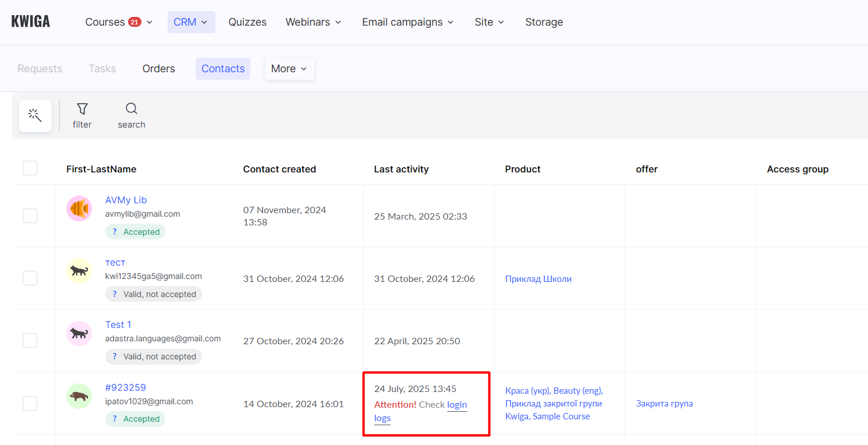Click the search magnifier icon
This screenshot has width=868, height=445.
(x=132, y=109)
